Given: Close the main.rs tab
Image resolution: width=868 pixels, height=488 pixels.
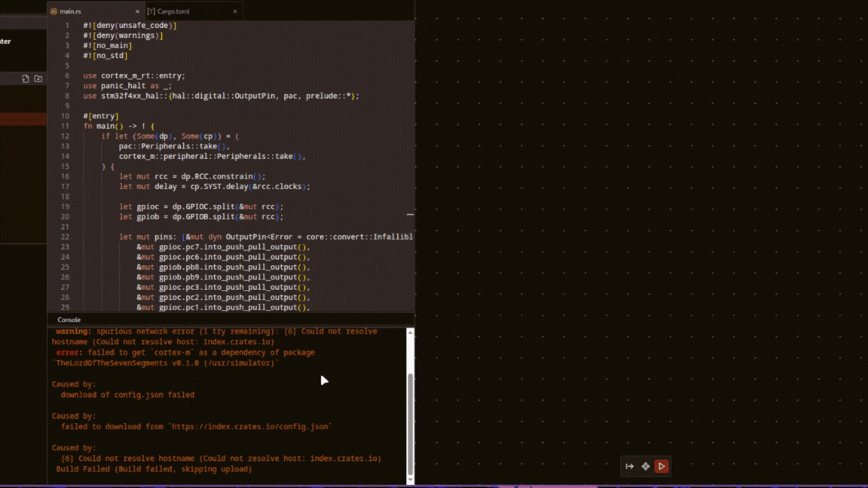Looking at the screenshot, I should 136,11.
